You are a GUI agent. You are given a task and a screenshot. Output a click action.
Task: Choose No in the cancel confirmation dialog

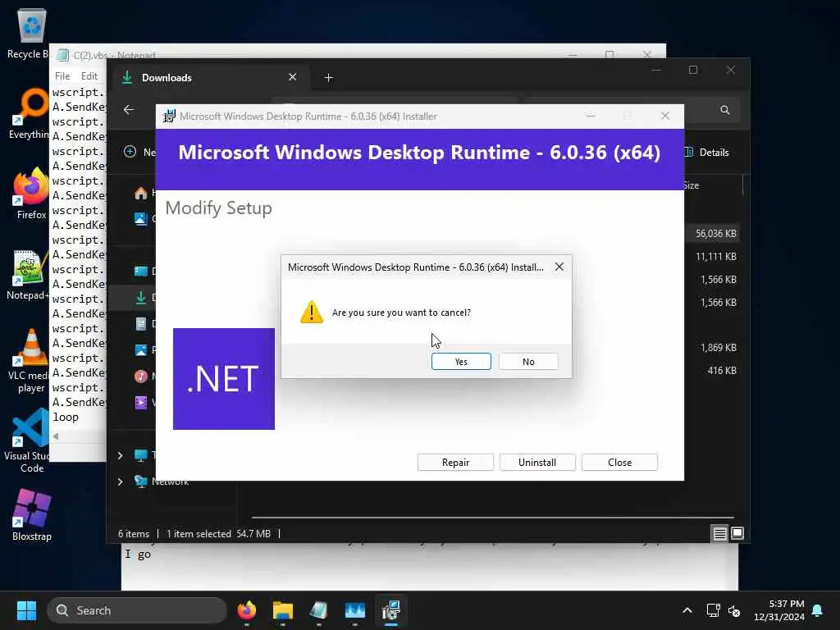[528, 362]
